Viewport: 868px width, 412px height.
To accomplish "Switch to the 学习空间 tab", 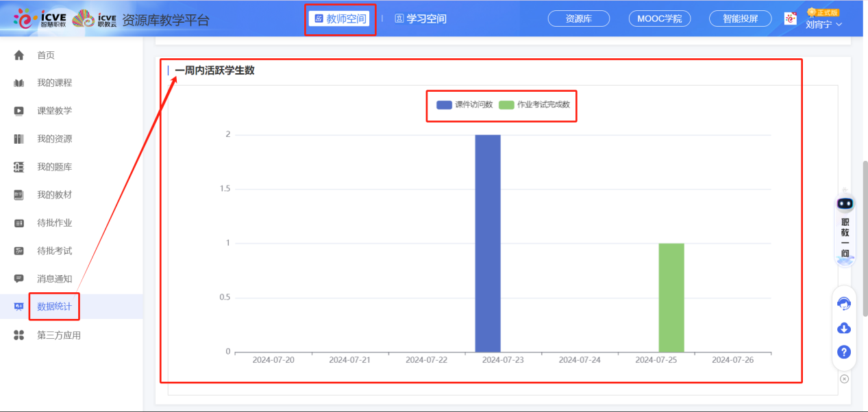I will click(x=421, y=18).
